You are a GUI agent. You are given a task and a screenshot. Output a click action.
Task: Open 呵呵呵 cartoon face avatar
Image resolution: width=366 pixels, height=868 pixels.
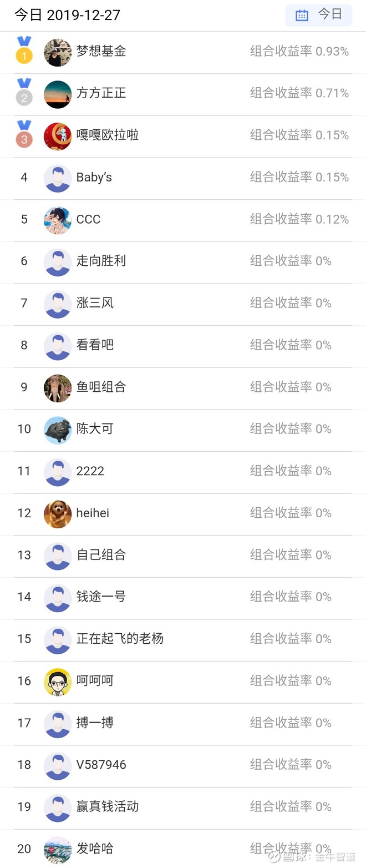click(58, 682)
